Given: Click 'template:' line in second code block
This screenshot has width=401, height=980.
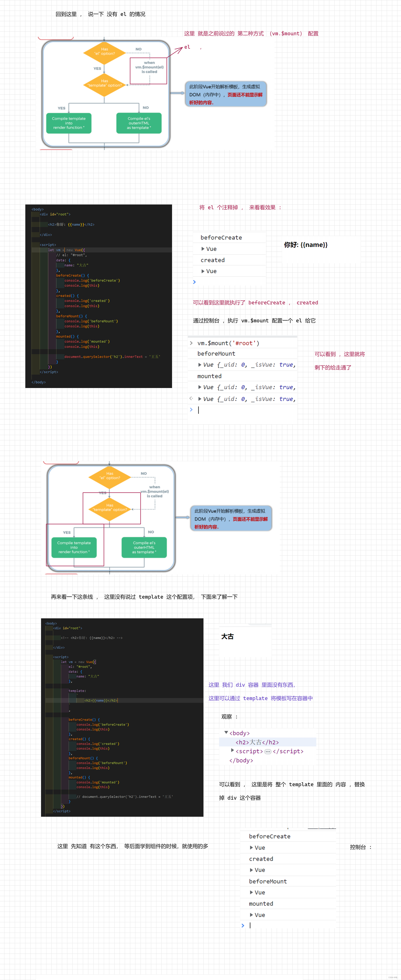Looking at the screenshot, I should coord(77,691).
